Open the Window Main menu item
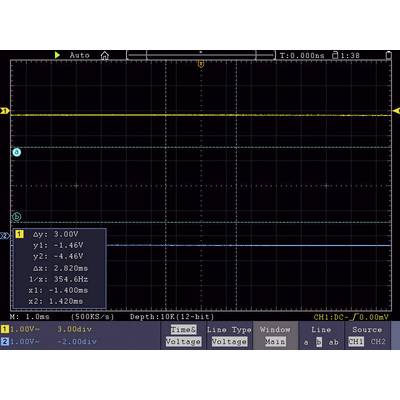Screen dimensions: 400x400 275,336
